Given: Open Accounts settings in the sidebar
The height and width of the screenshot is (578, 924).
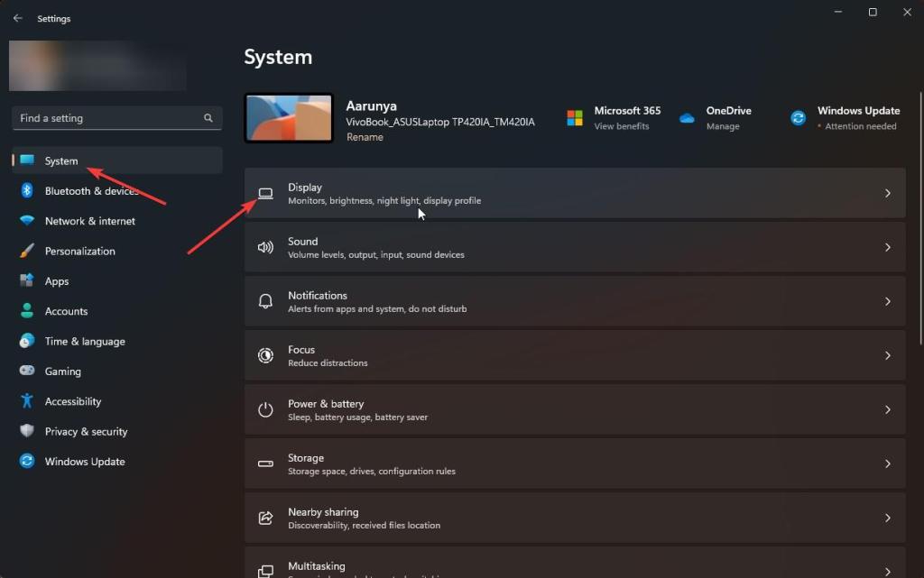Looking at the screenshot, I should point(66,311).
